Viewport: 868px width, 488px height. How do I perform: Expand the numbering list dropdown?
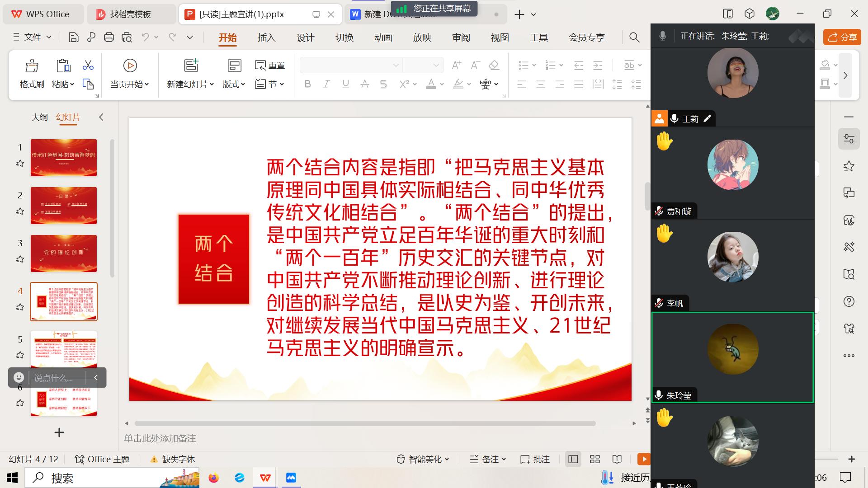(x=561, y=66)
